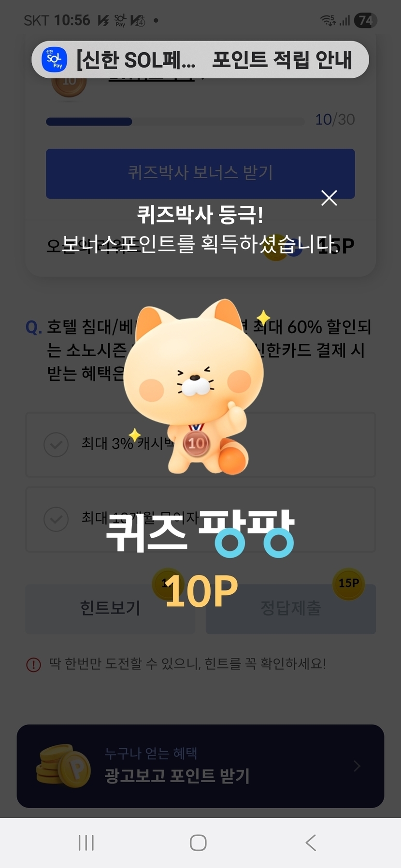Tap the Android home navigation button
Screen dimensions: 401x868
198,843
